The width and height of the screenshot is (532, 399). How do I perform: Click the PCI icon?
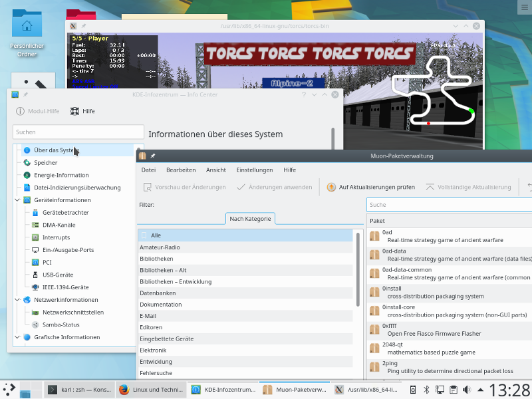pyautogui.click(x=35, y=262)
